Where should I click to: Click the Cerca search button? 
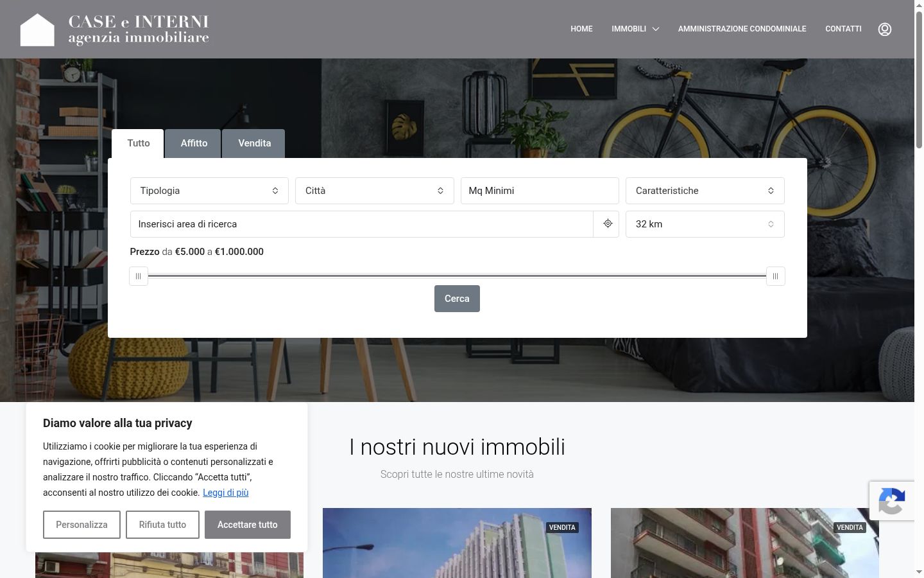[457, 299]
